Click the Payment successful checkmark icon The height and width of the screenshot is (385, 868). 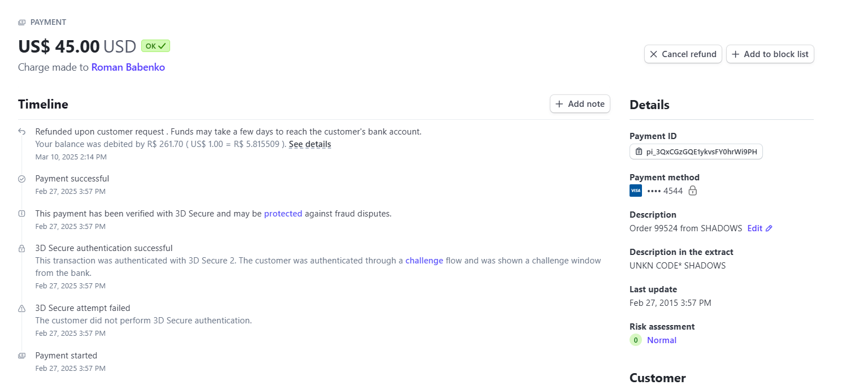click(x=21, y=179)
